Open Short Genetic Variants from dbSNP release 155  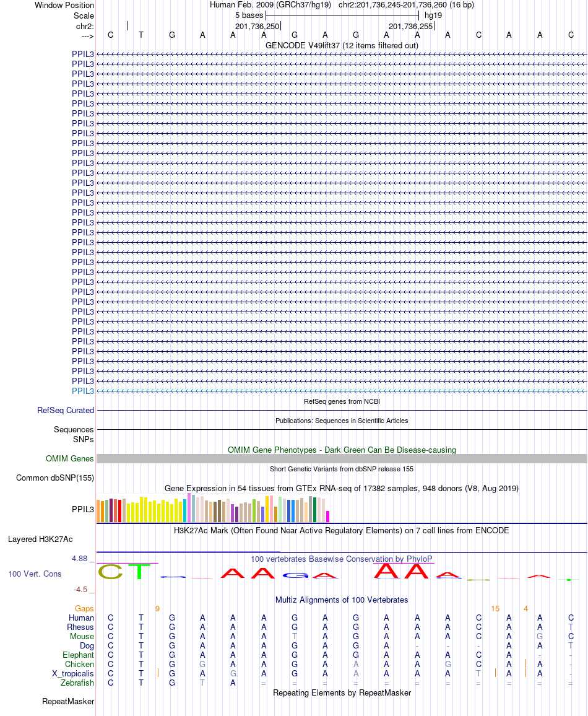click(342, 469)
